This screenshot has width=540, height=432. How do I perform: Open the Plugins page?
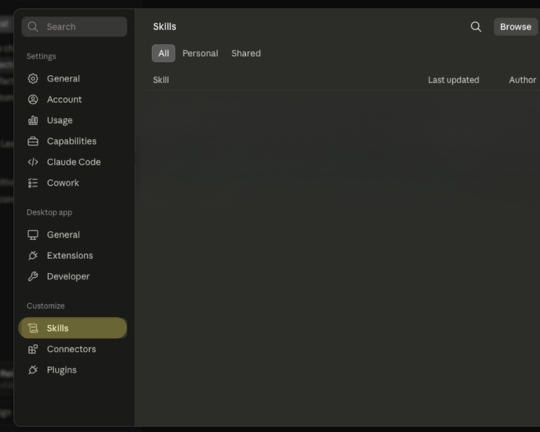73,370
